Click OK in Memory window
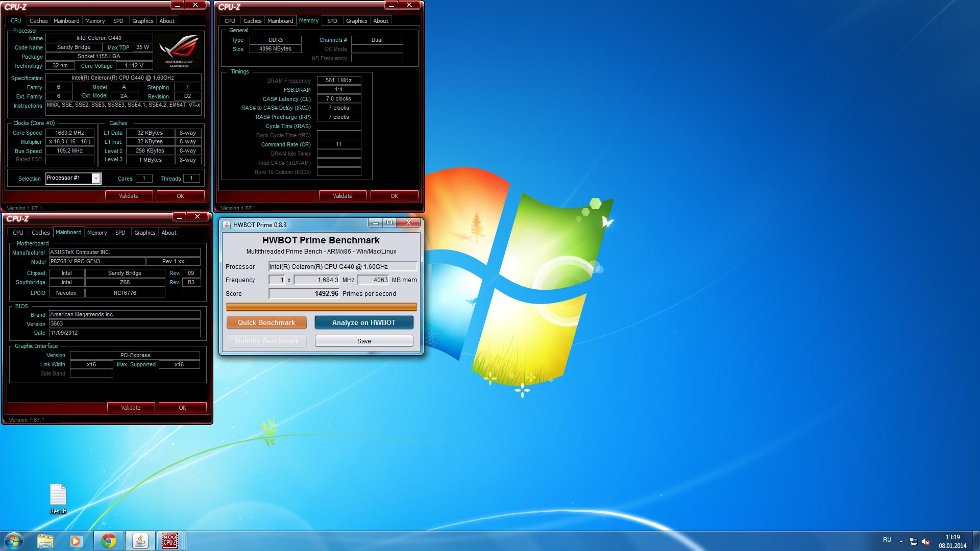 point(394,196)
